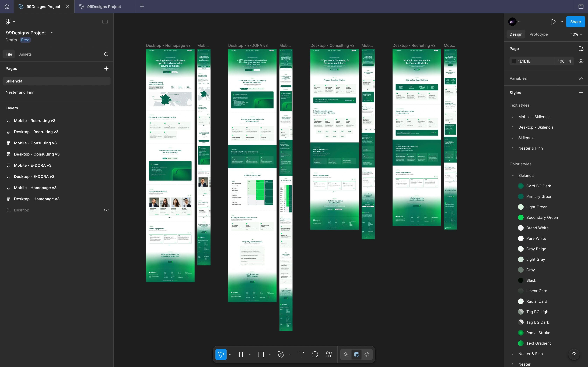Expand Mobile - Skilencia text styles
Image resolution: width=588 pixels, height=367 pixels.
pos(513,117)
